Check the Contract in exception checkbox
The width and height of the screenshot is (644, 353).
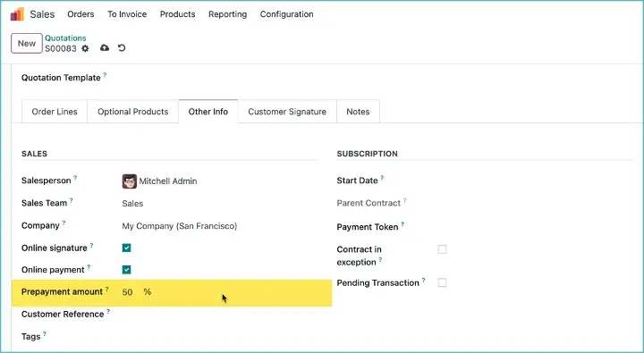tap(442, 249)
